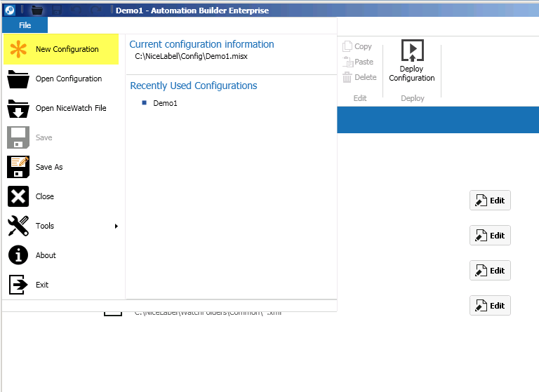
Task: Click the Open NiceWatch File icon
Action: (x=18, y=108)
